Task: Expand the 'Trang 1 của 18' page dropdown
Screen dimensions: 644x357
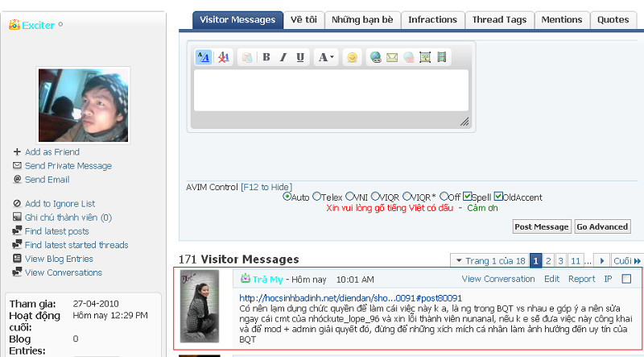Action: pos(488,261)
